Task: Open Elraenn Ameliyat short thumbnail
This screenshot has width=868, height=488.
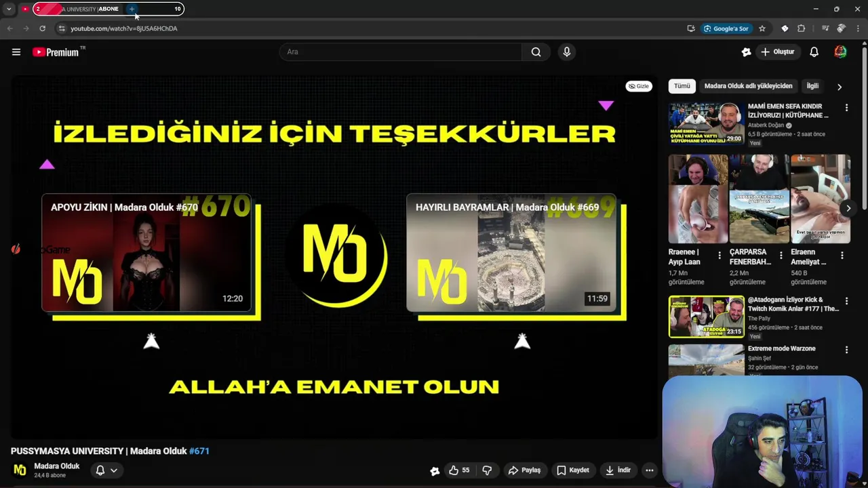Action: pyautogui.click(x=821, y=199)
